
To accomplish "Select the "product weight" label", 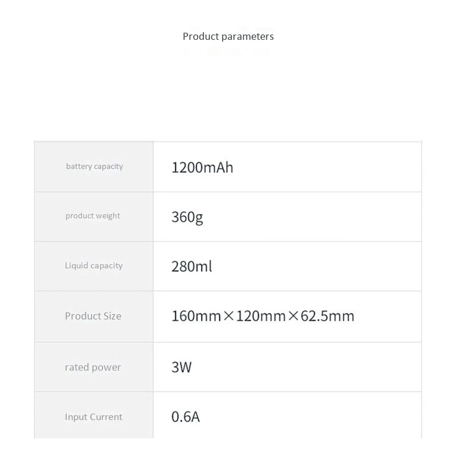I will 92,216.
